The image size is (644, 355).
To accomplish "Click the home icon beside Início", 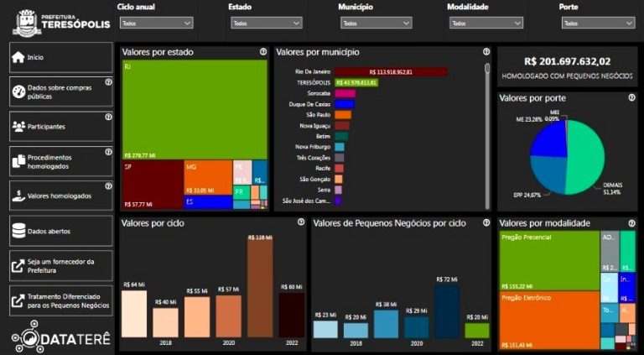I will 18,58.
